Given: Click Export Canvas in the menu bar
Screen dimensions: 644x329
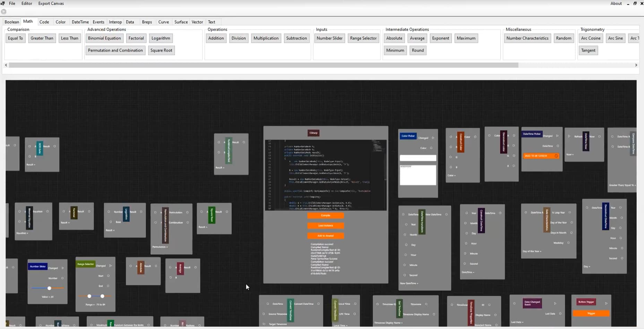Looking at the screenshot, I should click(51, 3).
